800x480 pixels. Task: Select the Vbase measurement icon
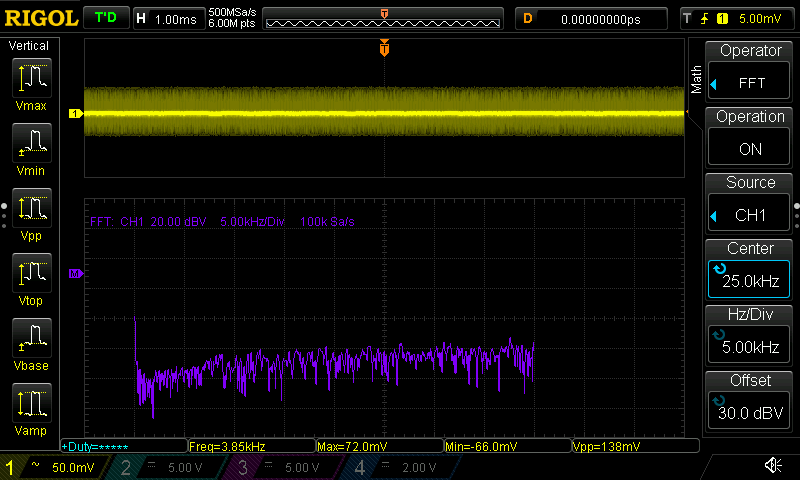point(32,338)
